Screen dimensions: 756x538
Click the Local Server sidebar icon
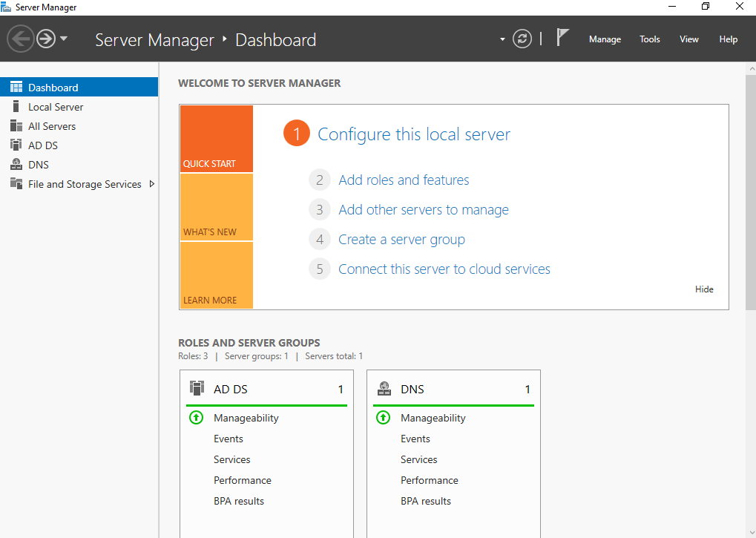(x=16, y=107)
